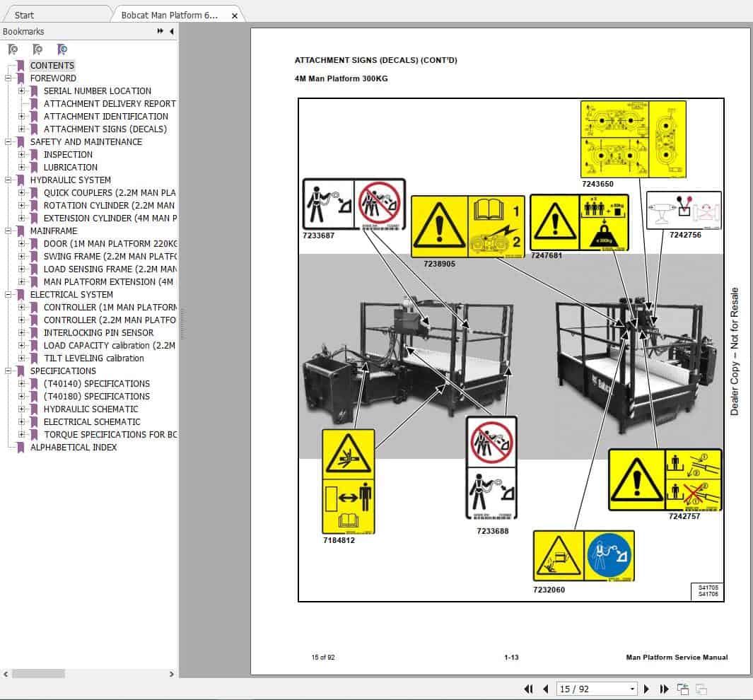Select the CONTENTS bookmark entry
Screen dimensions: 753x700
[52, 65]
